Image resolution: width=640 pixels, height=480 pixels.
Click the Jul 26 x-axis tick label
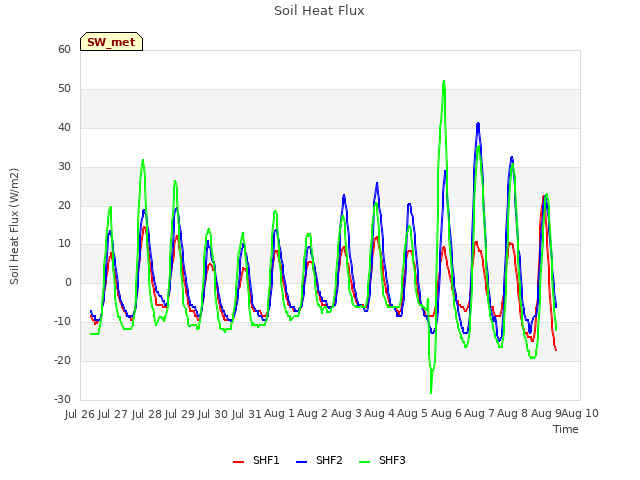80,414
